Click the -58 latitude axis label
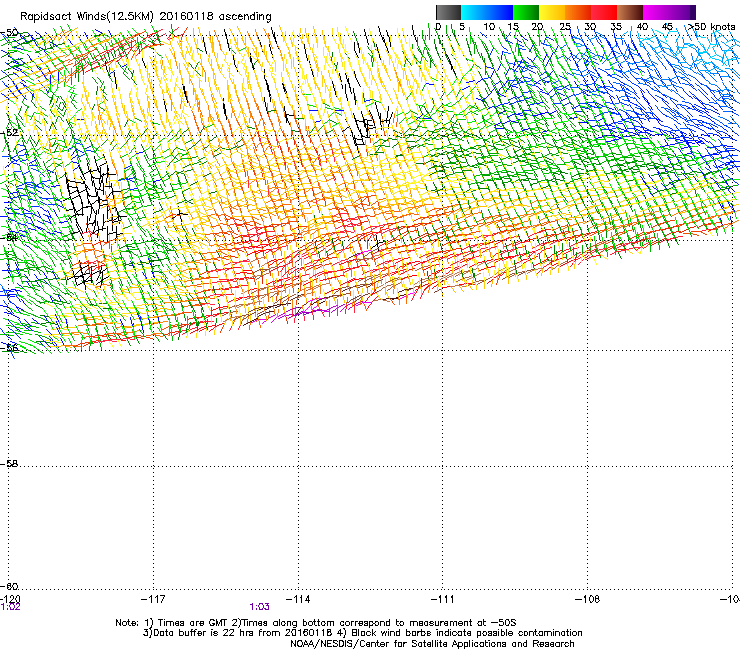Image resolution: width=740 pixels, height=650 pixels. tap(9, 464)
